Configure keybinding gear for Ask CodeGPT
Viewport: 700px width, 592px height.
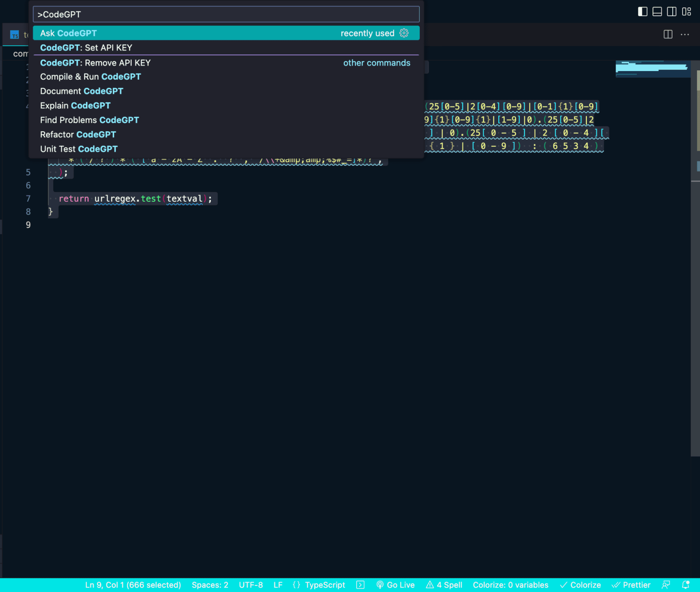point(404,33)
